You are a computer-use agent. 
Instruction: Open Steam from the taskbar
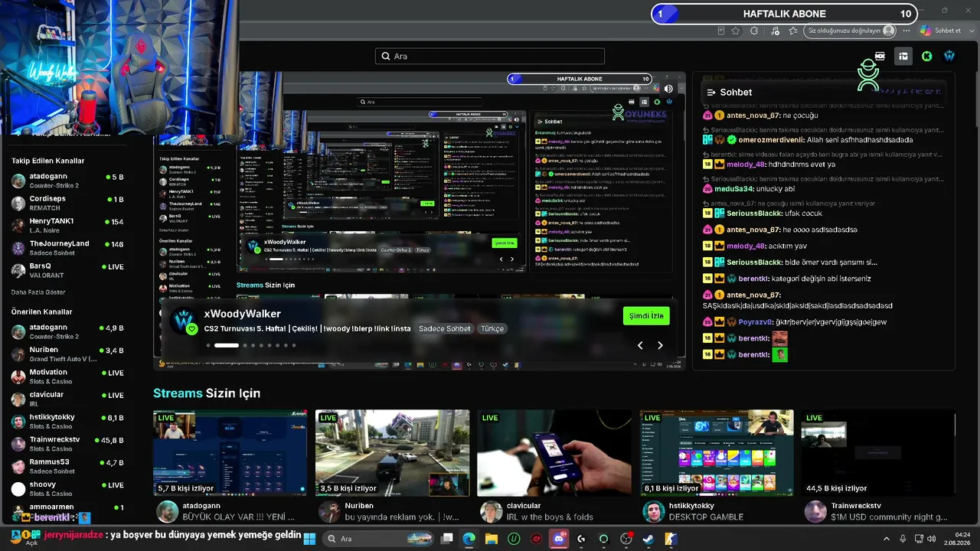point(648,539)
